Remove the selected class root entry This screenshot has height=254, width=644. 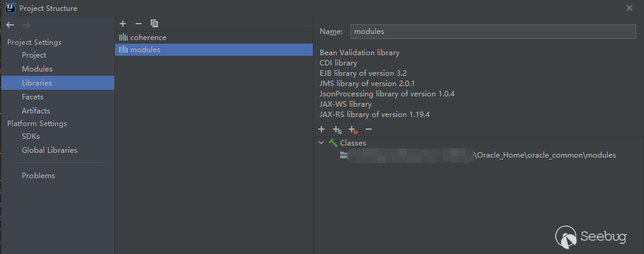click(x=369, y=129)
